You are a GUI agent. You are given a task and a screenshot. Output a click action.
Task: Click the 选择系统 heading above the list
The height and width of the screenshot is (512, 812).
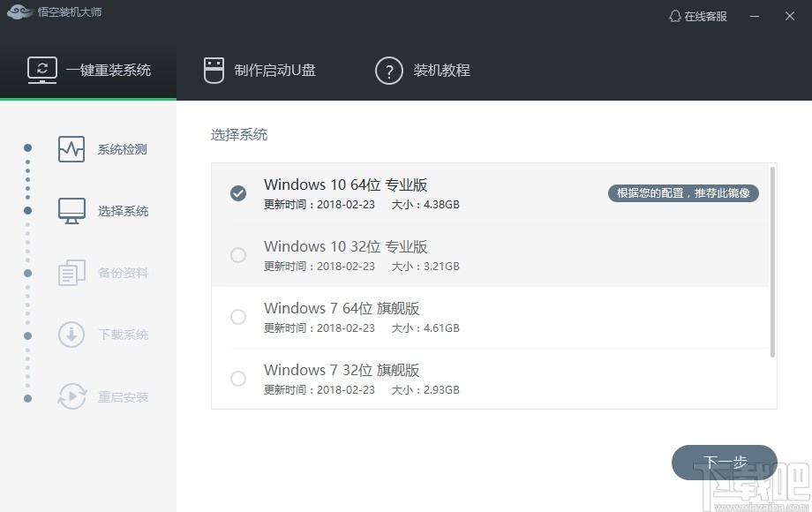click(x=238, y=135)
